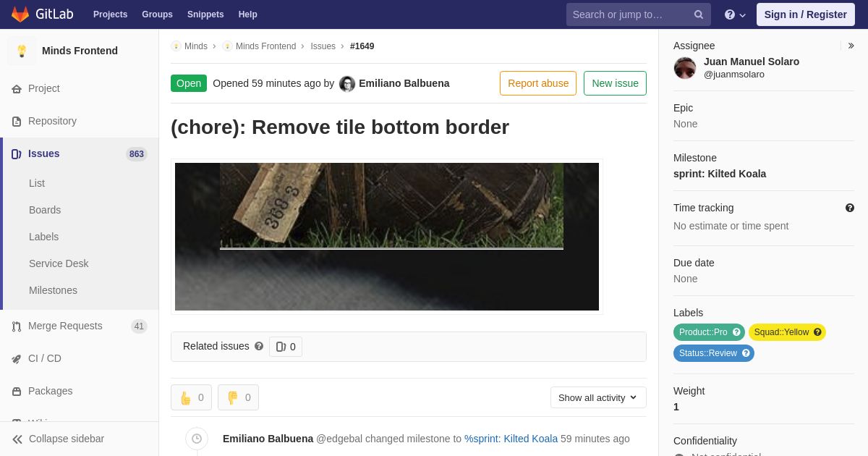Image resolution: width=868 pixels, height=456 pixels.
Task: Click the Minds Frontend lightbulb avatar
Action: click(22, 51)
